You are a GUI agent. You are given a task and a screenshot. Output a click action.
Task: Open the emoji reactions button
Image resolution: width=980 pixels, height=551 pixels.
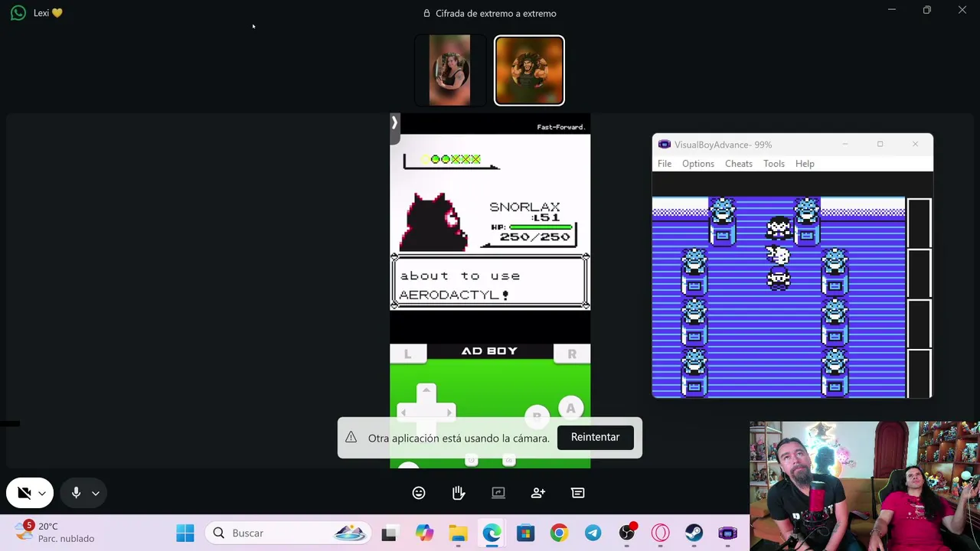[x=419, y=493]
